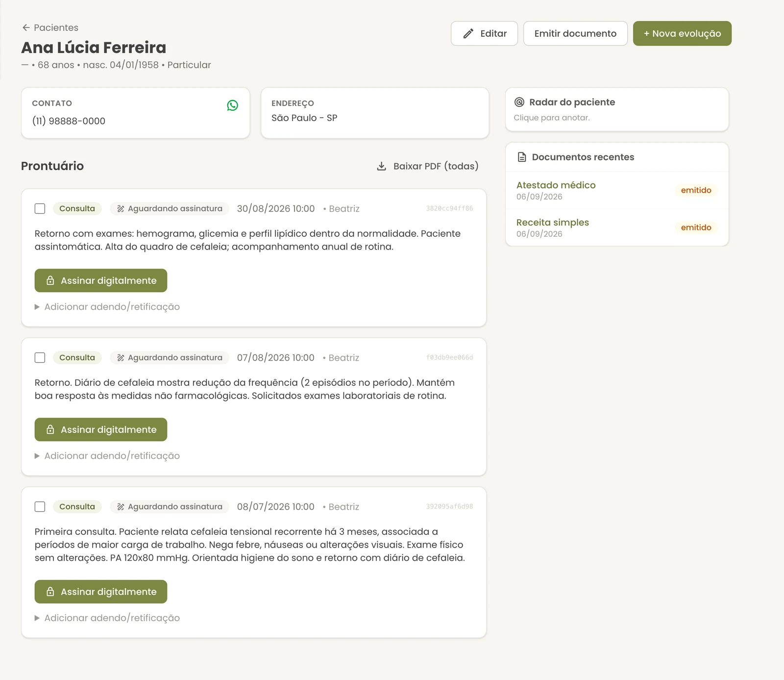The image size is (784, 680).
Task: Click the WhatsApp icon in Contato card
Action: [232, 105]
